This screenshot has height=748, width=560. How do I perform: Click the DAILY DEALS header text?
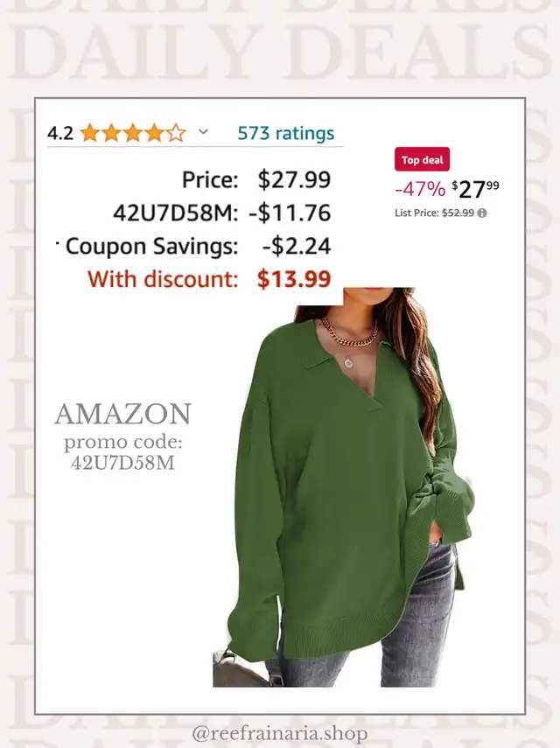280,52
